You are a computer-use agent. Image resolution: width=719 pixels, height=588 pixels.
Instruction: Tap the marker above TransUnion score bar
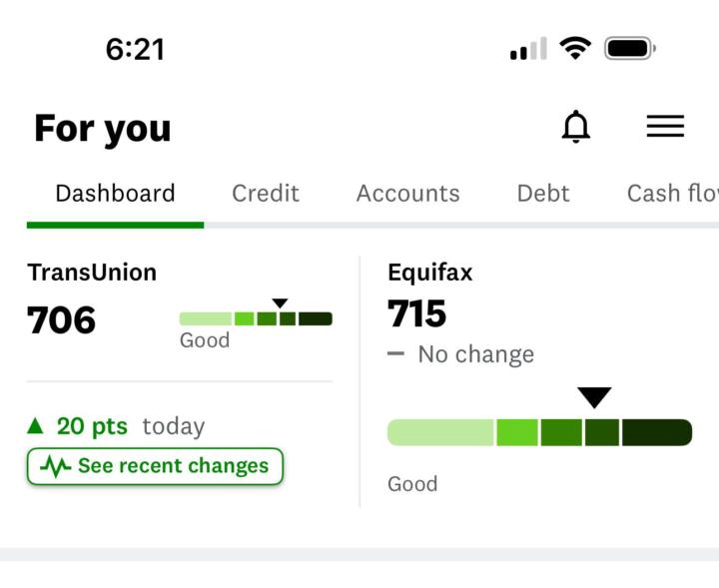click(x=280, y=303)
